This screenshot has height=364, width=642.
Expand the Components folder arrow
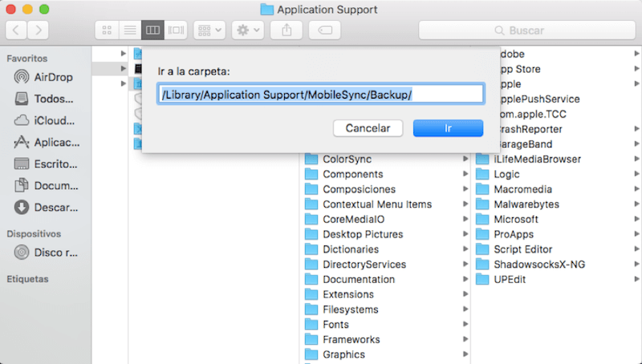pyautogui.click(x=465, y=174)
